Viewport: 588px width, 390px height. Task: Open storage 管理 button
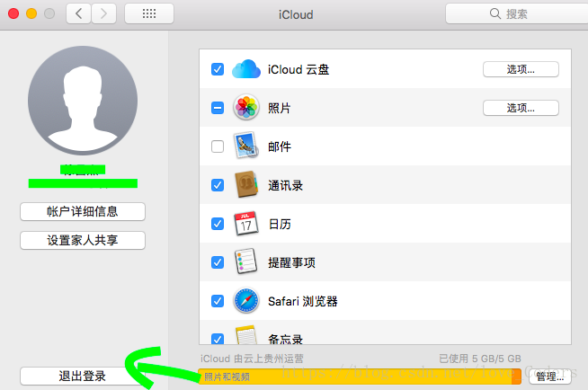[x=549, y=377]
